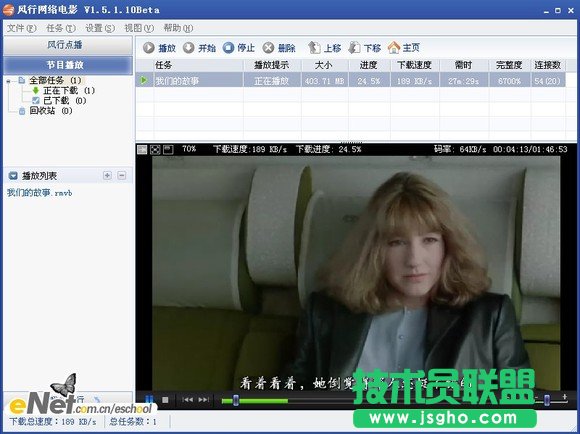Screen dimensions: 580x434
Task: Add item with the playlist plus button
Action: 107,175
